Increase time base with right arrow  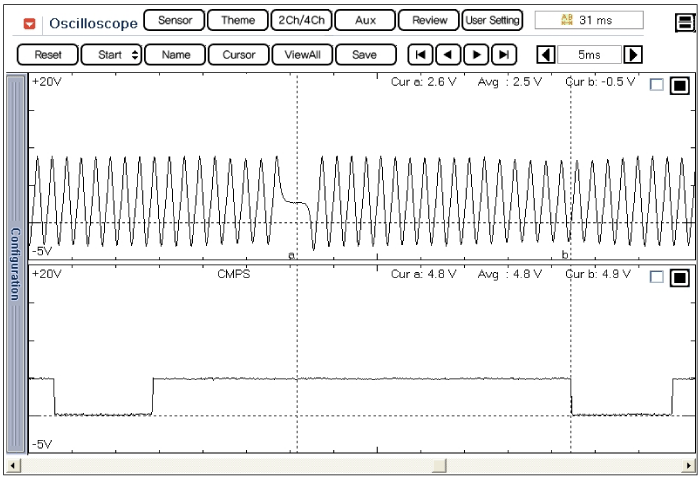click(x=633, y=55)
